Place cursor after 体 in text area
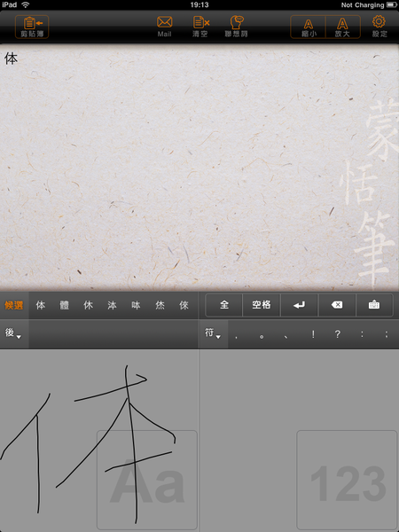 click(20, 59)
